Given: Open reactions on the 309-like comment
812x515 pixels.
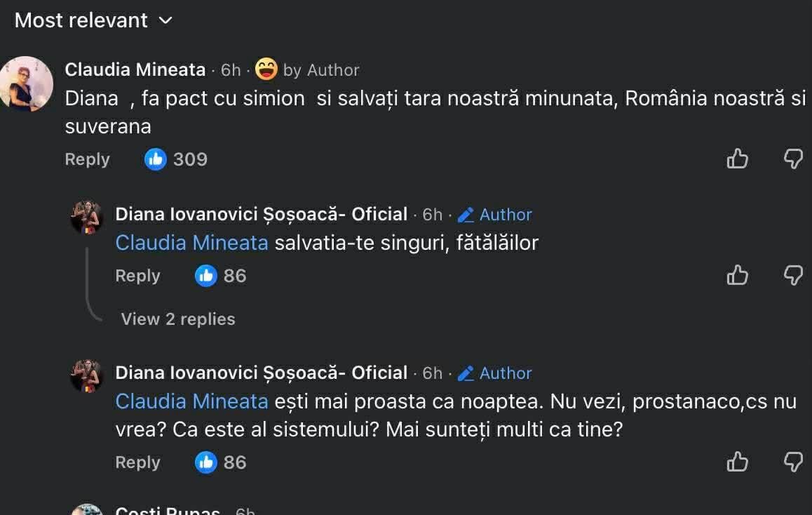Looking at the screenshot, I should pyautogui.click(x=176, y=159).
